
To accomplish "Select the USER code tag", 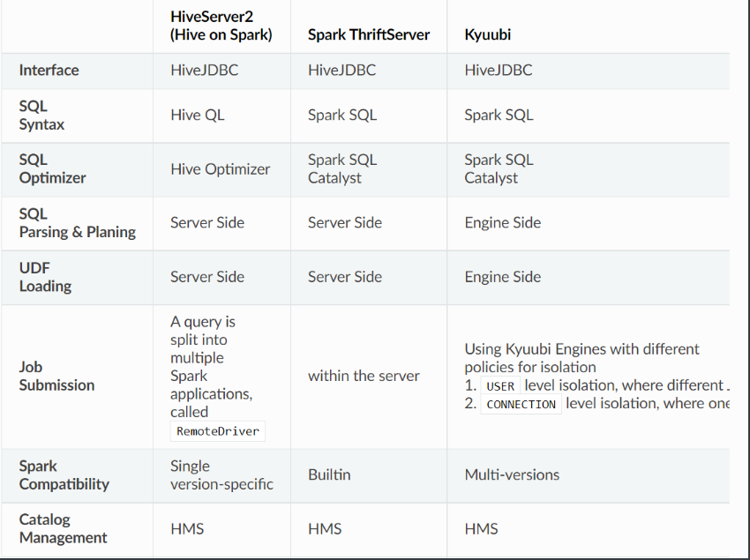I will click(500, 386).
